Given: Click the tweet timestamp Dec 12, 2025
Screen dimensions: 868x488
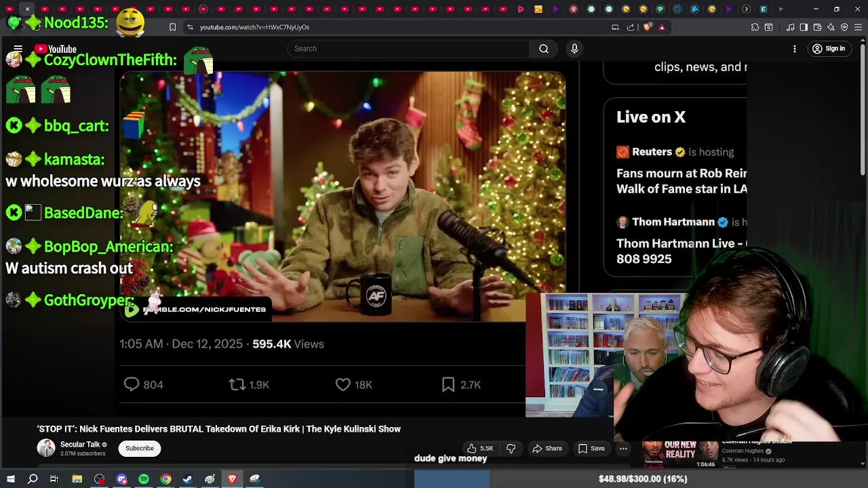Looking at the screenshot, I should click(x=181, y=344).
